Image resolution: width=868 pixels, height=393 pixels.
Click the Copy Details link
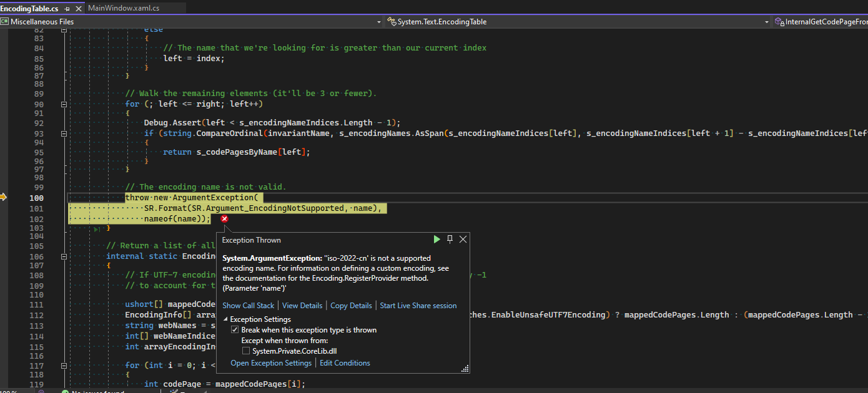[x=351, y=306]
